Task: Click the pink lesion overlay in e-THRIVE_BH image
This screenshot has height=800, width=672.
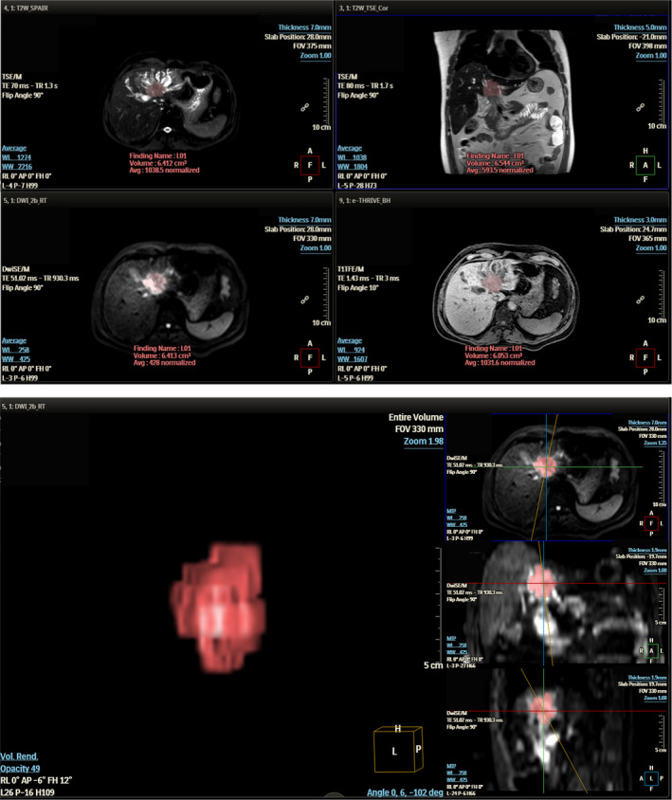Action: [x=491, y=282]
